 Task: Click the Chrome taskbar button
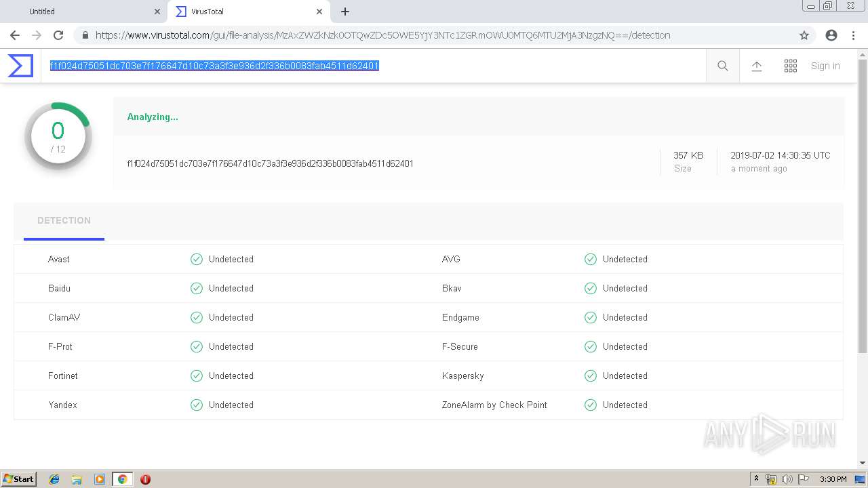click(122, 479)
